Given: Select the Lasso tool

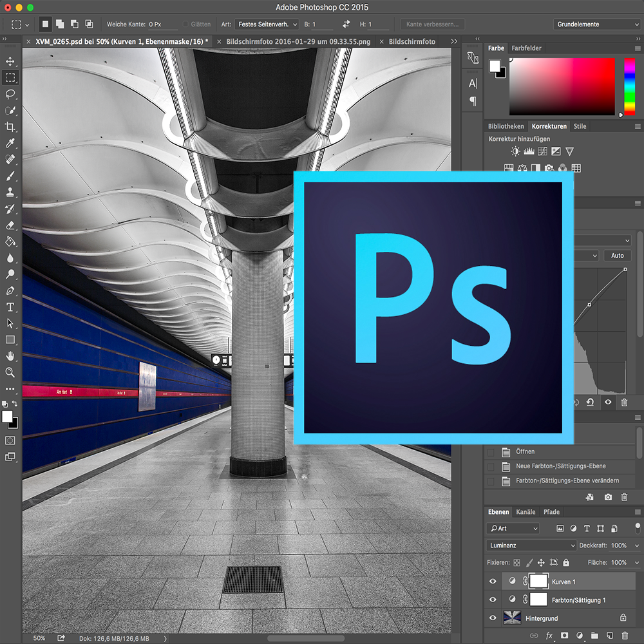Looking at the screenshot, I should pos(10,94).
